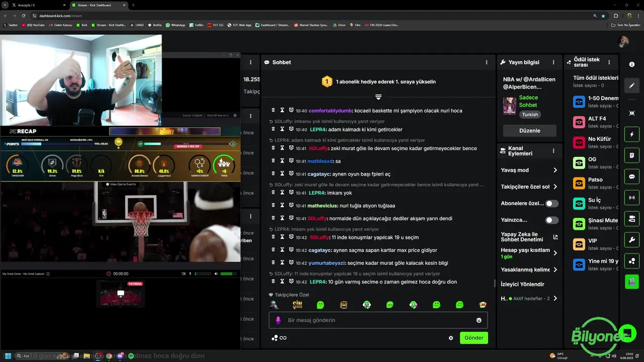Click the microphone icon in message box
644x362 pixels.
278,320
